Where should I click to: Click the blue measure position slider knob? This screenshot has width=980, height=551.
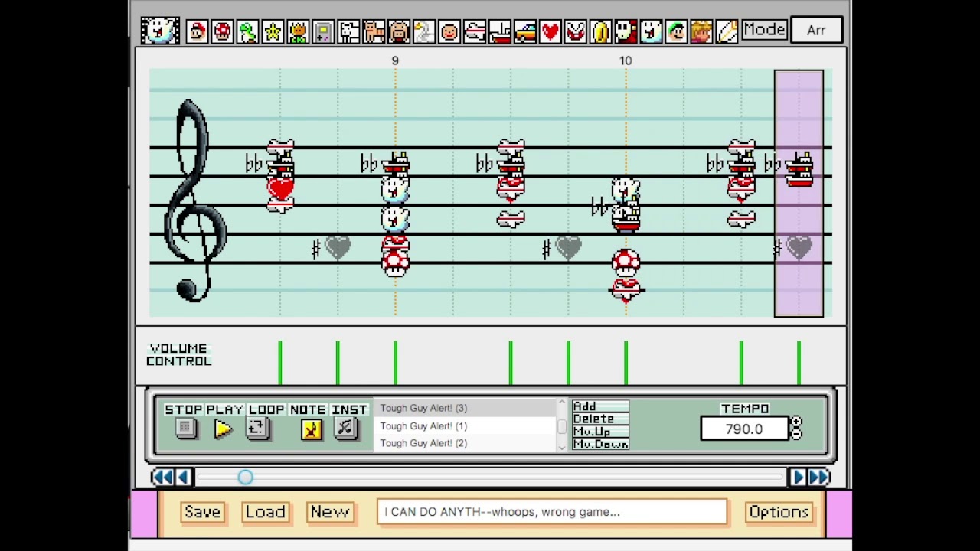coord(245,478)
